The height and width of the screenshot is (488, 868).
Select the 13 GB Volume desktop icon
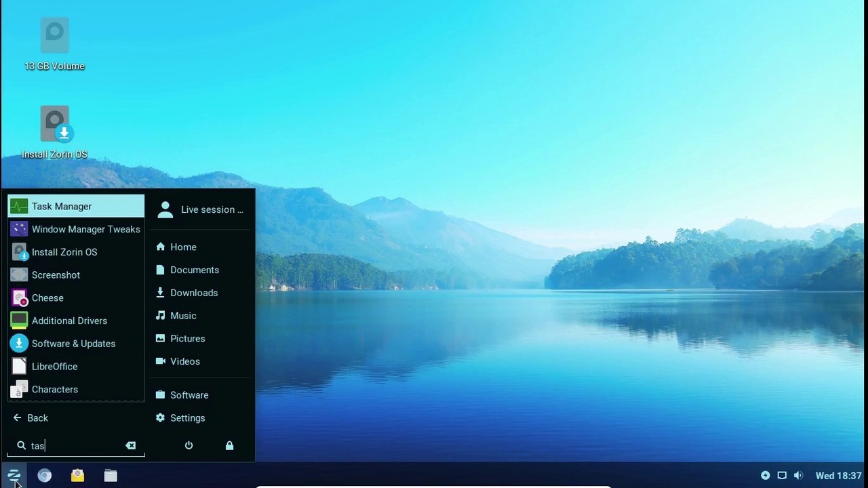point(54,45)
